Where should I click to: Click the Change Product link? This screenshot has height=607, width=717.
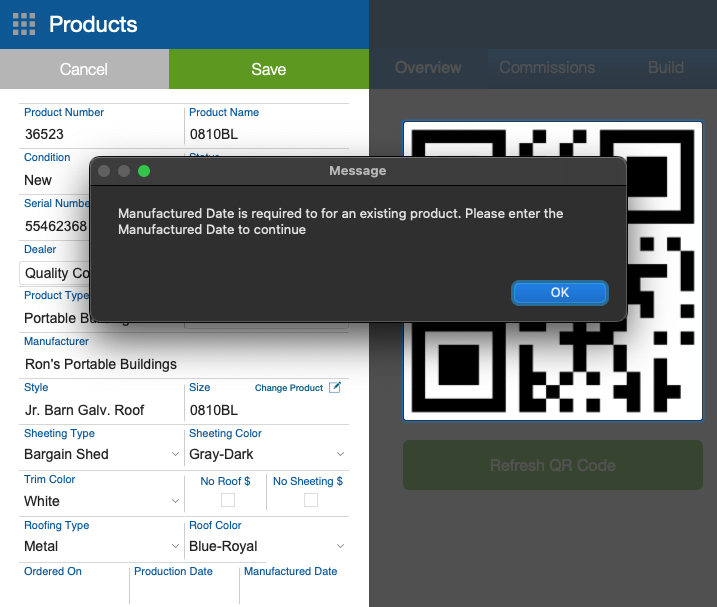(x=289, y=388)
